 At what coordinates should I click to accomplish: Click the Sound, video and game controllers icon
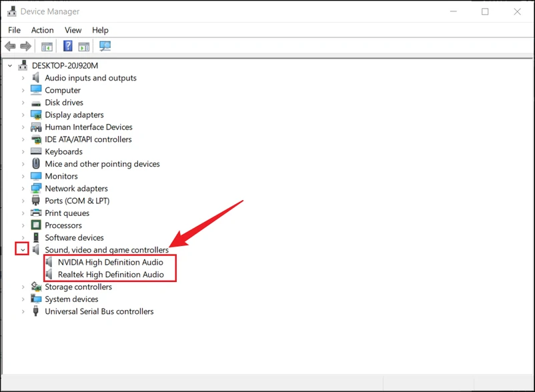point(36,249)
